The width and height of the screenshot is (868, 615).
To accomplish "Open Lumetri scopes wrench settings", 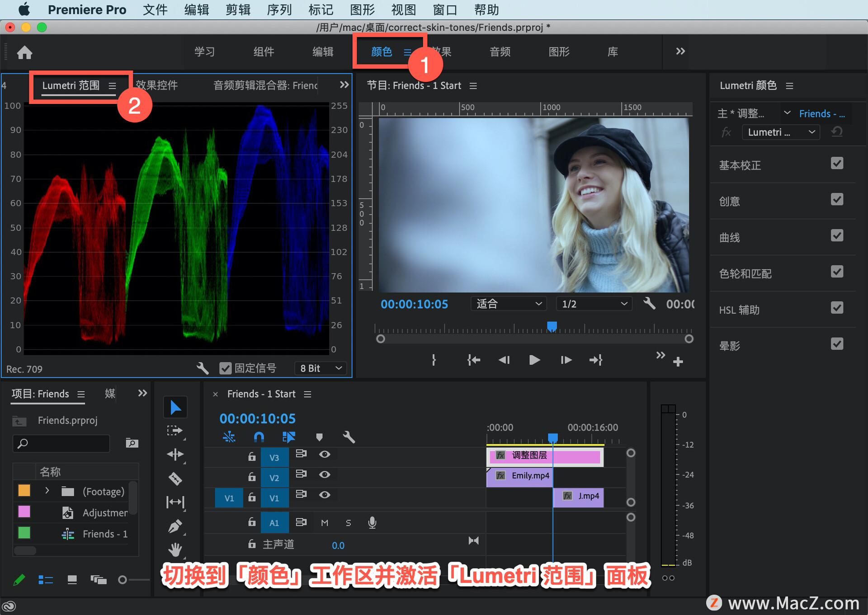I will (x=203, y=368).
